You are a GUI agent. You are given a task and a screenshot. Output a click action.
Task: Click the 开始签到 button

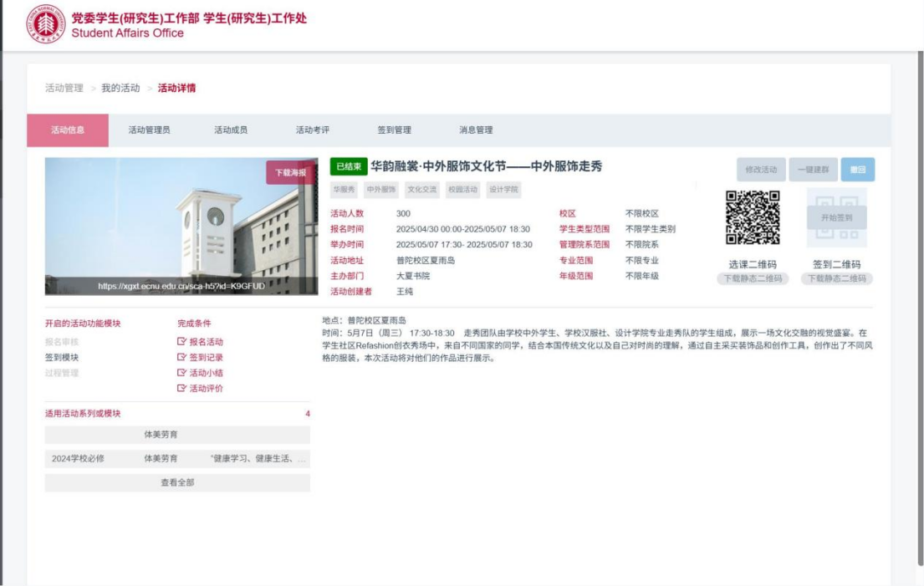click(x=836, y=217)
